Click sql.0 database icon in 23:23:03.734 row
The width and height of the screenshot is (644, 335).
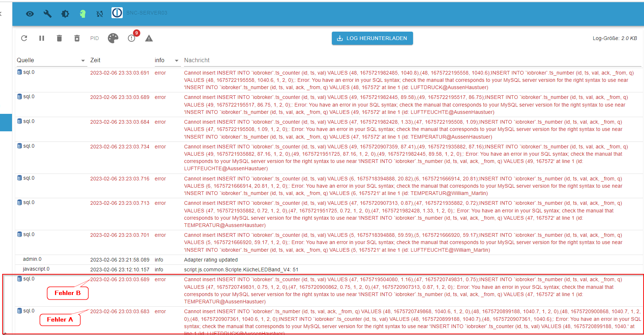click(x=20, y=146)
